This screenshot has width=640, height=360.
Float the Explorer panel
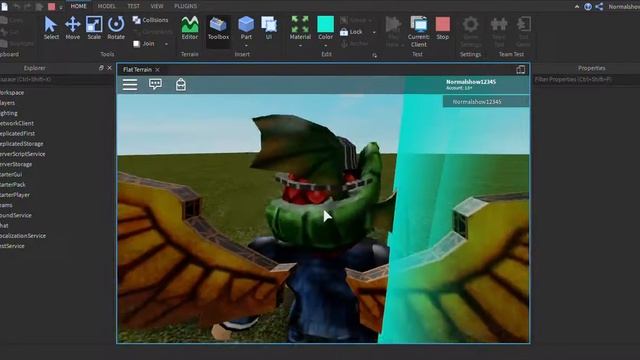pos(101,68)
